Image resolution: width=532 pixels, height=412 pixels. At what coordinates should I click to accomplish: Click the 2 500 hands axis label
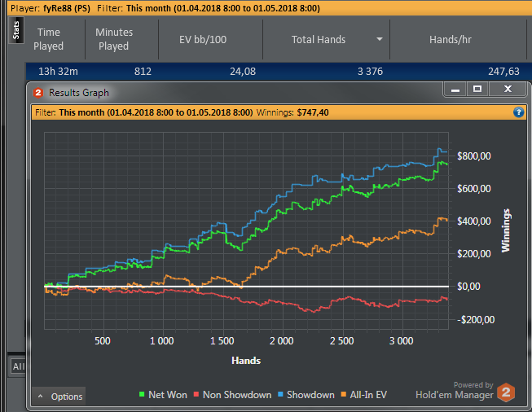(341, 341)
